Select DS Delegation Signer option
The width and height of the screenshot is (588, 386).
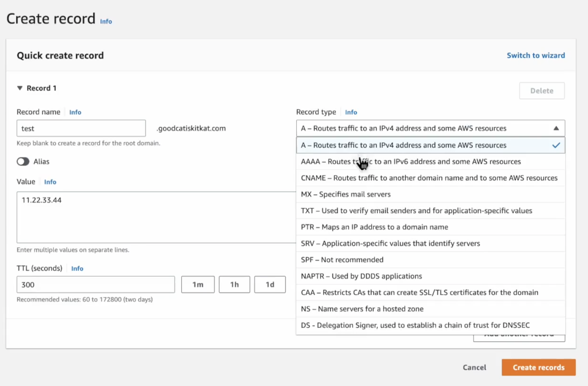pos(415,325)
